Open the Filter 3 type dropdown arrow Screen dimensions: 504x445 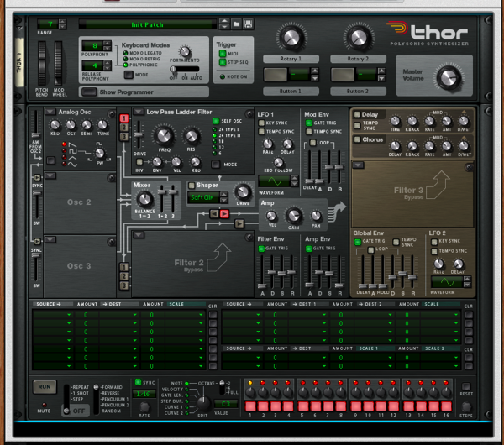[x=358, y=165]
